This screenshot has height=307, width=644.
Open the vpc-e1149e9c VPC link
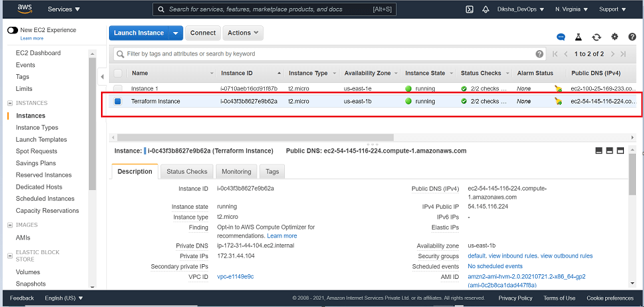(235, 277)
